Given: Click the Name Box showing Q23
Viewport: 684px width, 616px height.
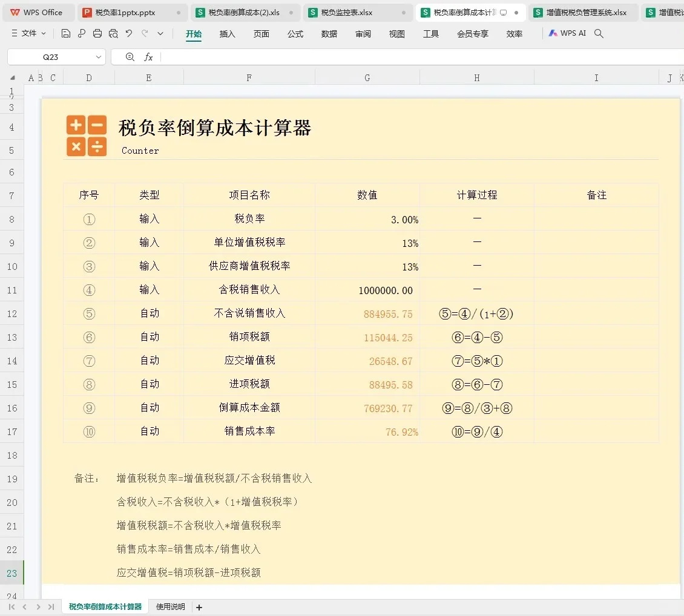Looking at the screenshot, I should click(x=50, y=57).
